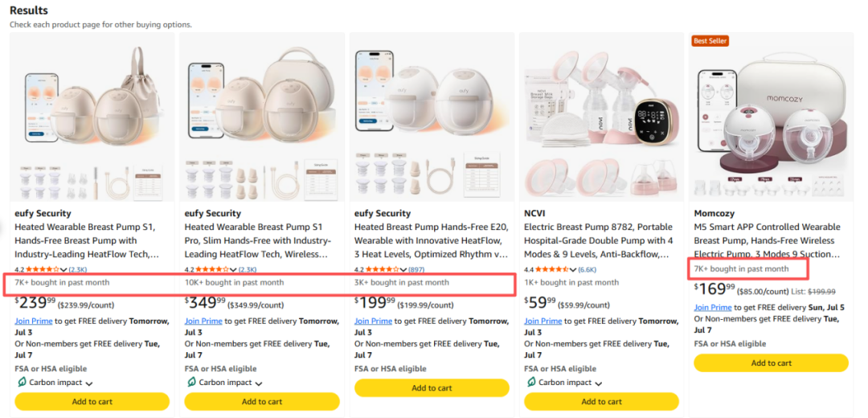This screenshot has width=868, height=418.
Task: Add the $239.99 eufy S1 pump to cart
Action: point(92,401)
